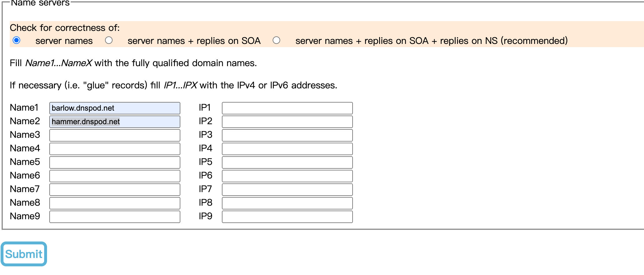Select the recommended SOA and NS radio option

pos(276,40)
